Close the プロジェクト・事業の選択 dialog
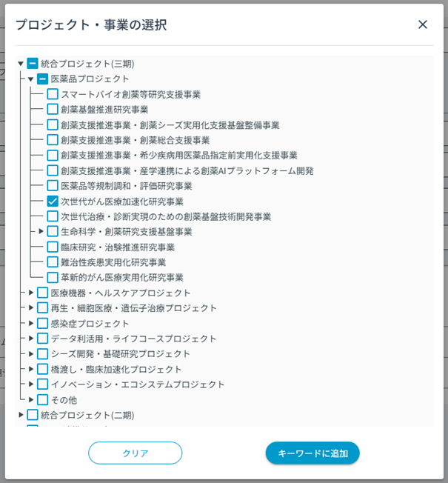Viewport: 448px width, 483px height. [x=423, y=24]
